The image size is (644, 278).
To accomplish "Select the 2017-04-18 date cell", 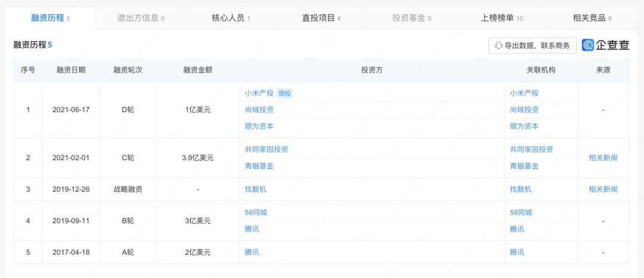I will (71, 252).
